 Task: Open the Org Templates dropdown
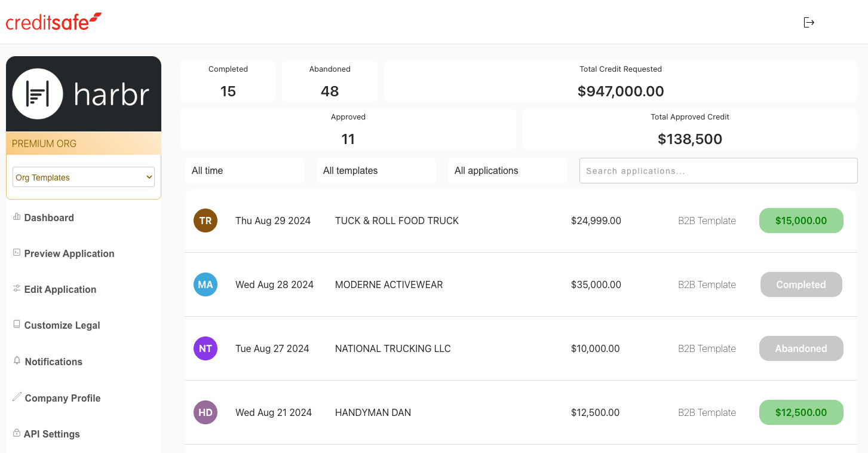84,177
